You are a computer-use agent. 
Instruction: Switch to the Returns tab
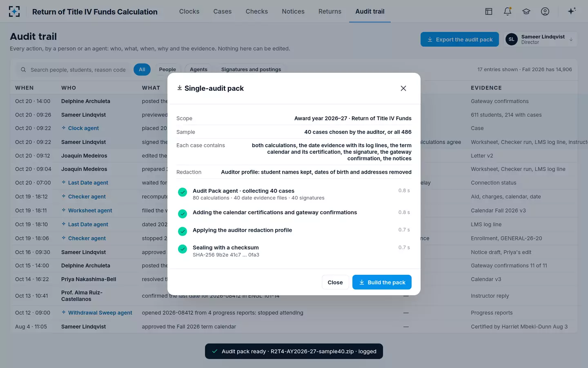[x=330, y=11]
